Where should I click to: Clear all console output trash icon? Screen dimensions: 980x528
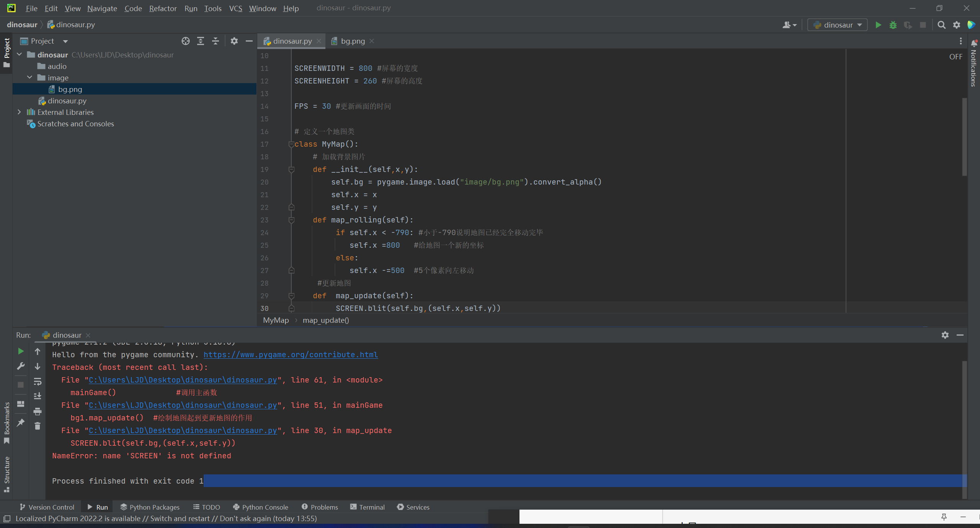pyautogui.click(x=38, y=426)
